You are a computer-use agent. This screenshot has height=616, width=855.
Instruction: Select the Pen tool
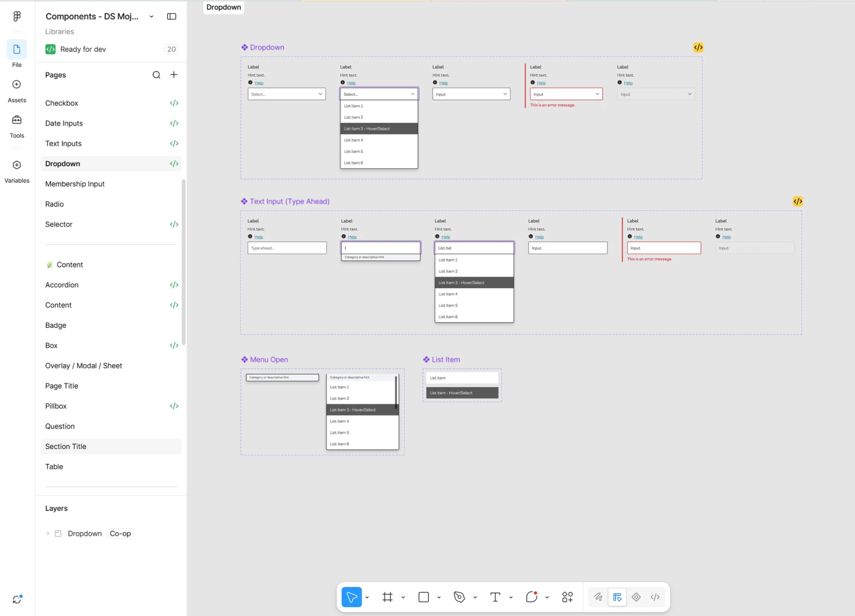(x=460, y=597)
